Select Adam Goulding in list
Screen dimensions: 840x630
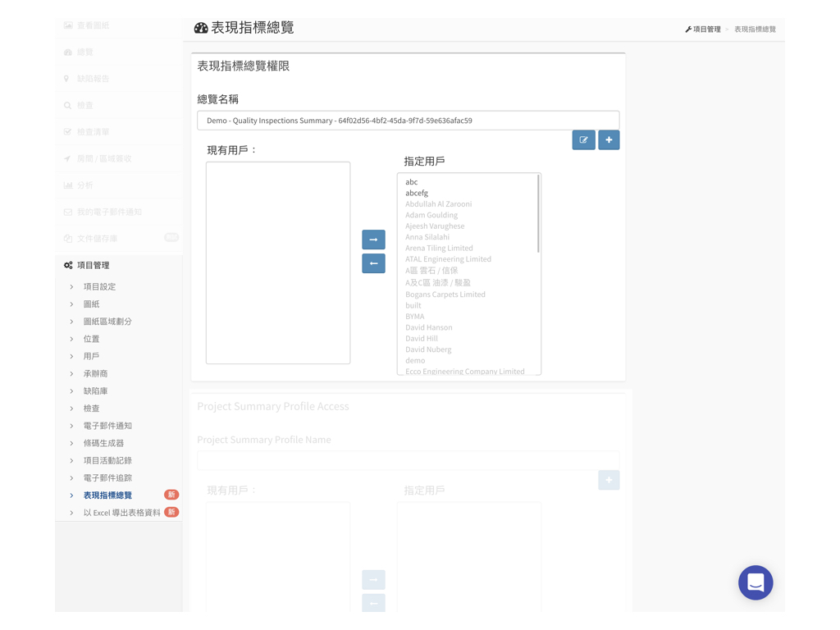click(x=431, y=215)
